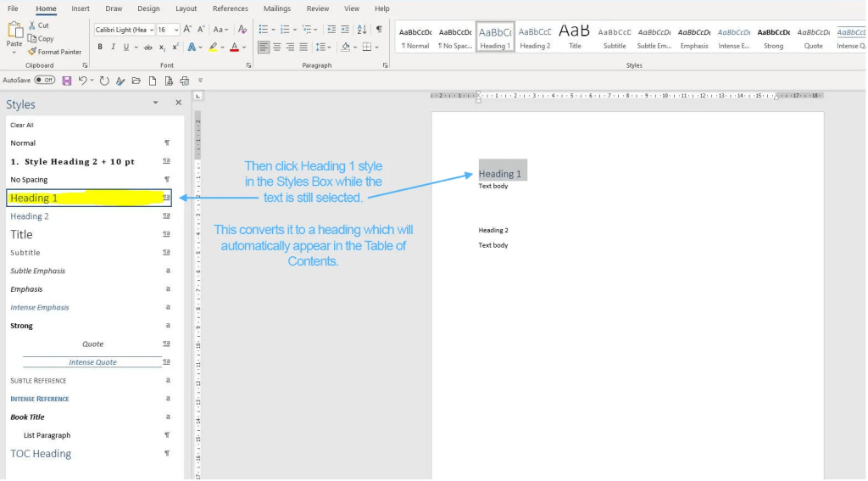Select Intense Quote in Styles pane

pyautogui.click(x=89, y=362)
